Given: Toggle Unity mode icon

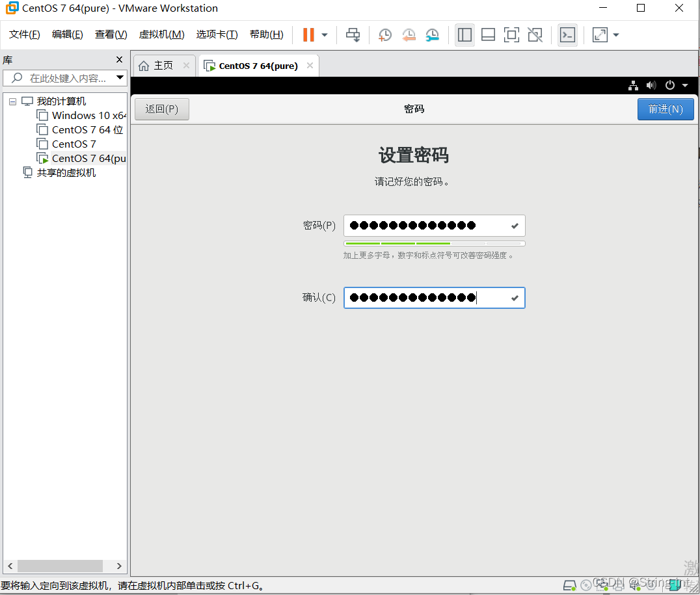Looking at the screenshot, I should tap(535, 34).
